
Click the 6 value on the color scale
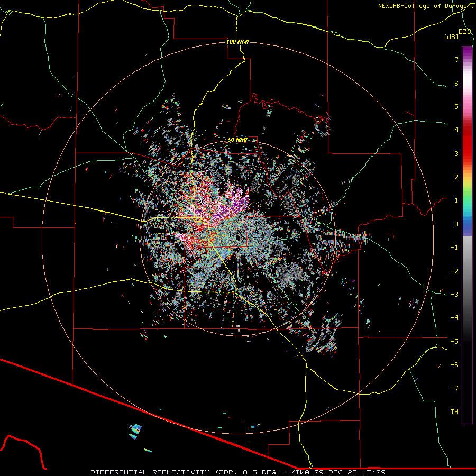point(456,83)
